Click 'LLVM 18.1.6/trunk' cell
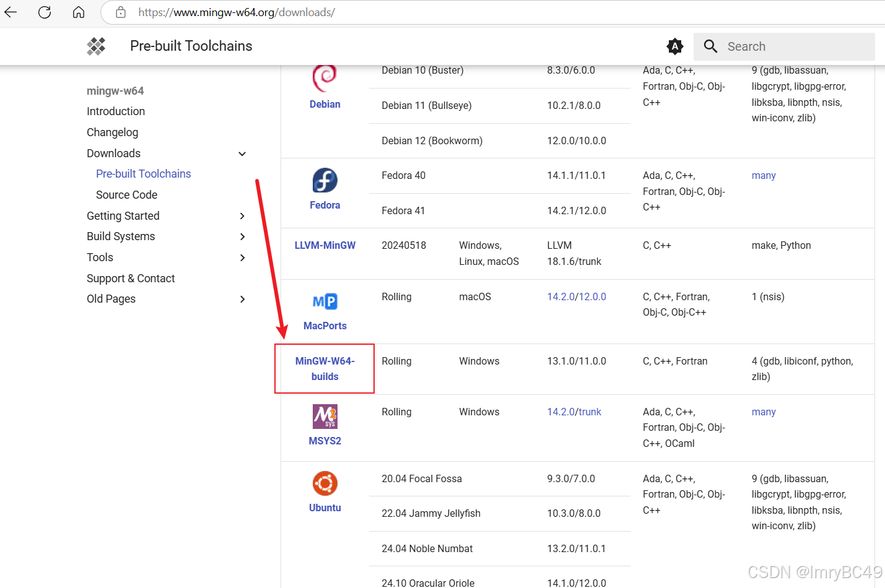The image size is (885, 588). (x=574, y=254)
